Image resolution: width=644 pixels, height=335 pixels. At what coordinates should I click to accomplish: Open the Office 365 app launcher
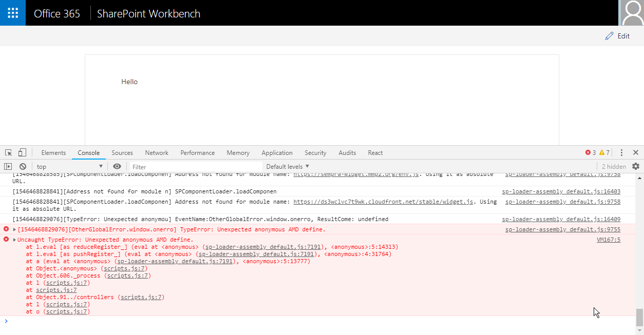tap(12, 12)
